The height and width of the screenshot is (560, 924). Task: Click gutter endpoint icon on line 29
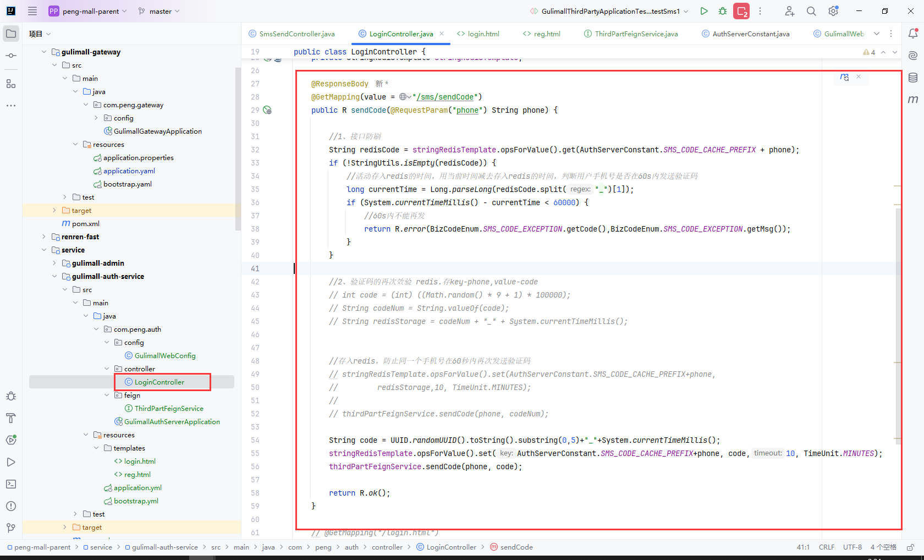click(267, 110)
